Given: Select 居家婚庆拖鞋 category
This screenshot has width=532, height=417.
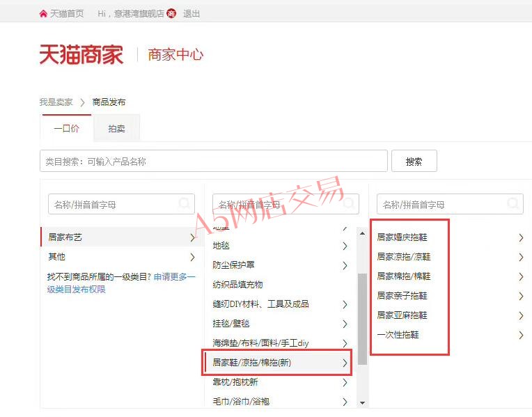Looking at the screenshot, I should point(402,237).
